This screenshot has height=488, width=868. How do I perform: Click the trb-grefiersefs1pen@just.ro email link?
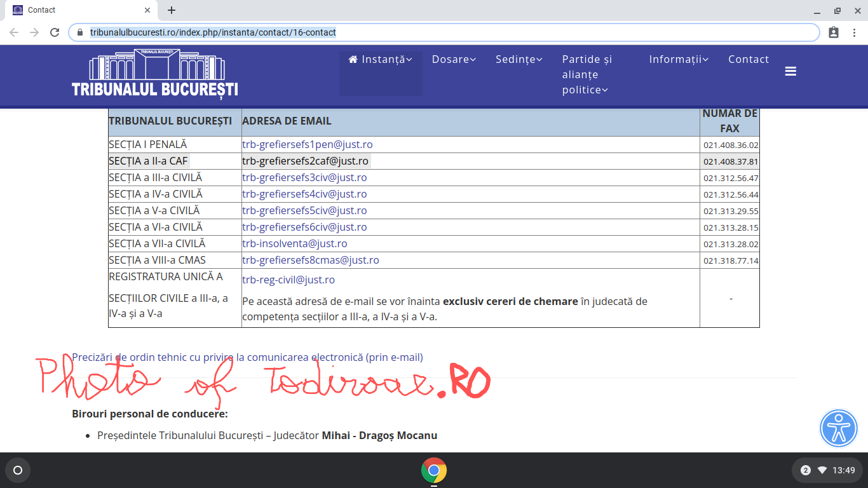pos(307,145)
